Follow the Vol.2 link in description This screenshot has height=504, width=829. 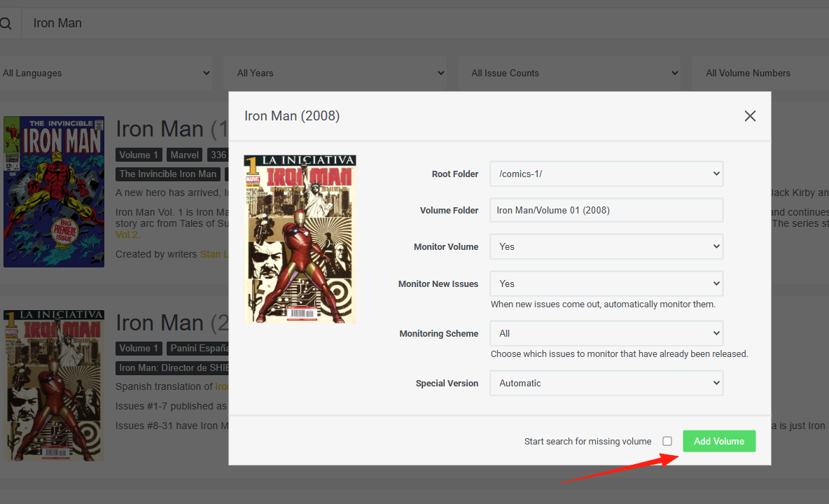[x=127, y=234]
